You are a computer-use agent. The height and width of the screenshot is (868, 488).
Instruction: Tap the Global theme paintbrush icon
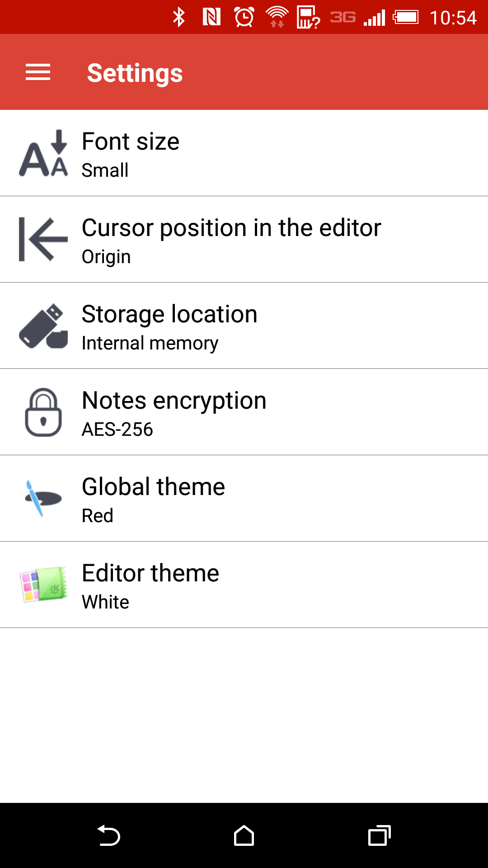pos(43,498)
